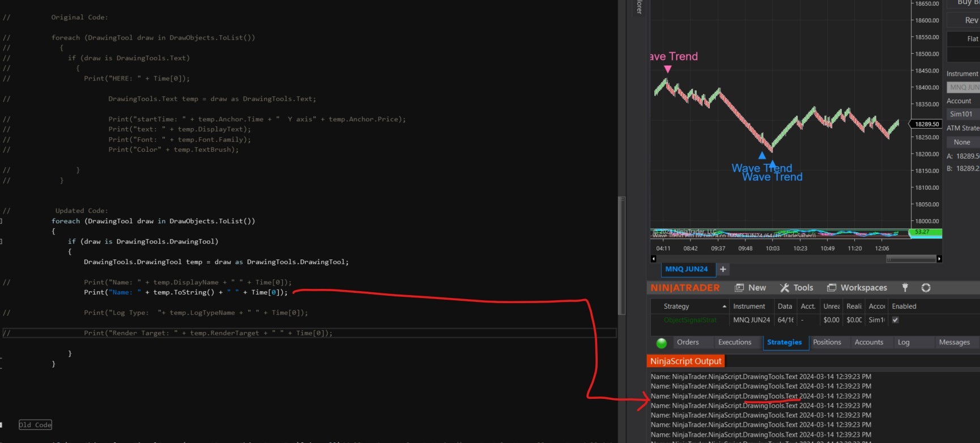The height and width of the screenshot is (443, 980).
Task: Click the 10:03 time axis label
Action: 773,249
